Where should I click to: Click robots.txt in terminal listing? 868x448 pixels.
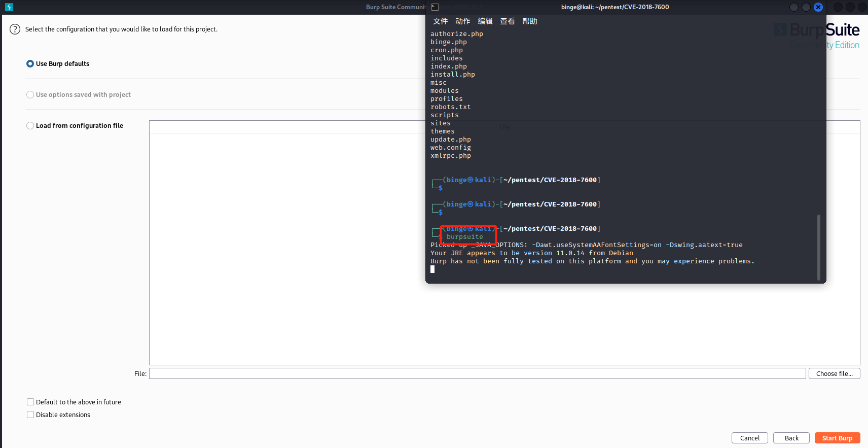point(451,107)
